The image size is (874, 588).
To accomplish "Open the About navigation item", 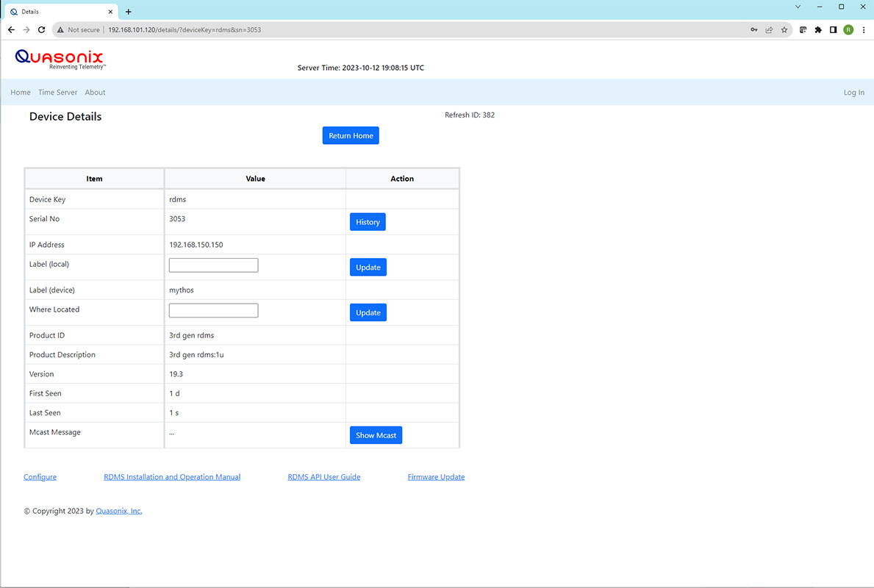I will click(95, 93).
